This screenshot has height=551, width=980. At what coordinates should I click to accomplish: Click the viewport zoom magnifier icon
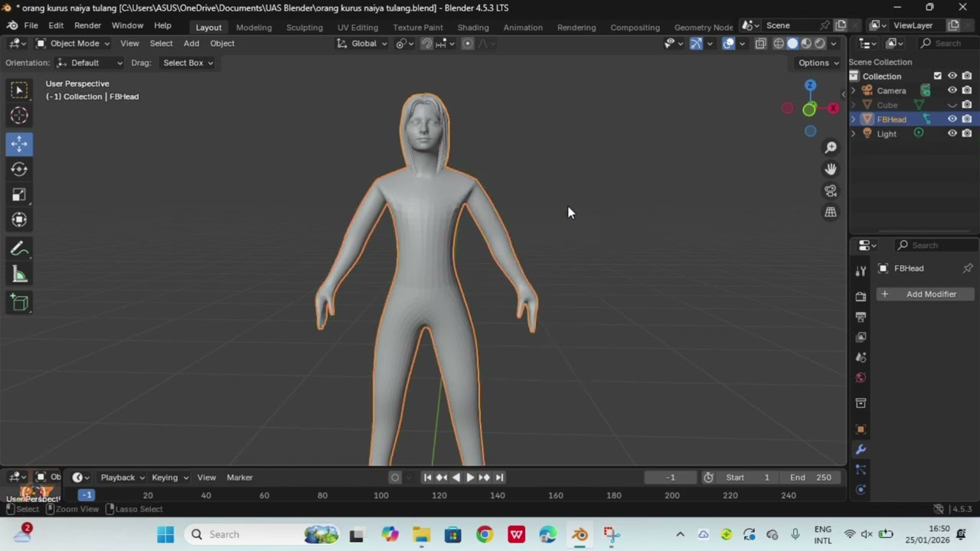[831, 148]
